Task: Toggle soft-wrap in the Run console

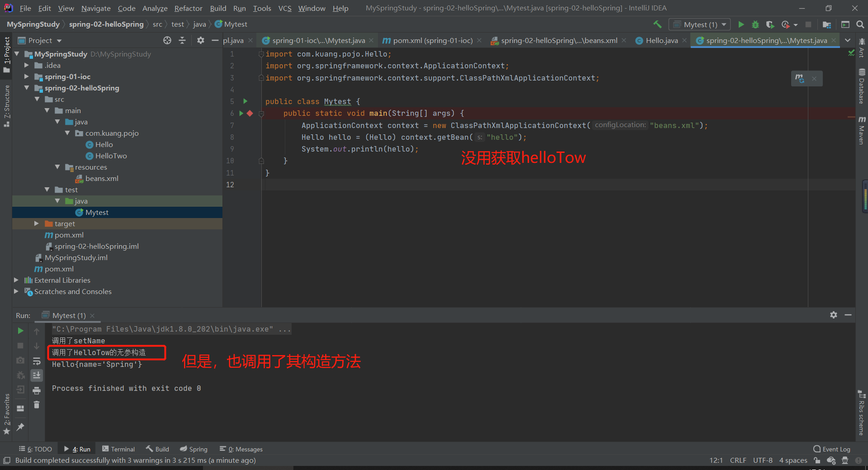Action: (x=37, y=360)
